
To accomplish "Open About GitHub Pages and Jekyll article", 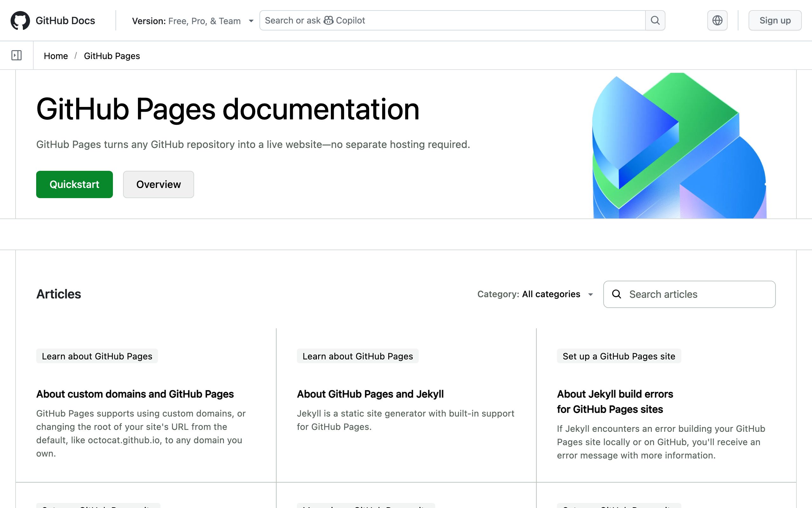I will pyautogui.click(x=370, y=394).
